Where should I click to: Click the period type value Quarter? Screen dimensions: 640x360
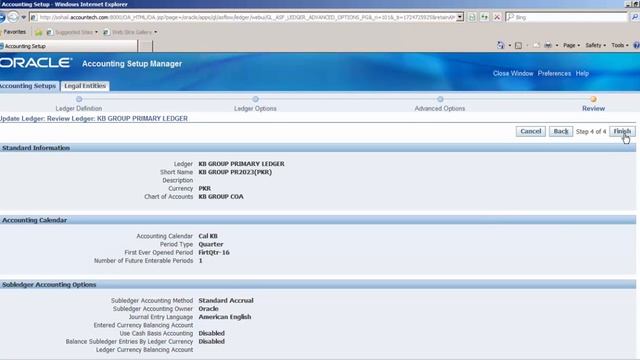211,244
